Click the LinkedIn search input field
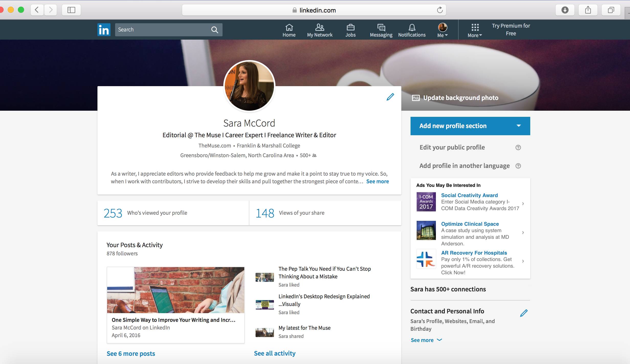 162,30
